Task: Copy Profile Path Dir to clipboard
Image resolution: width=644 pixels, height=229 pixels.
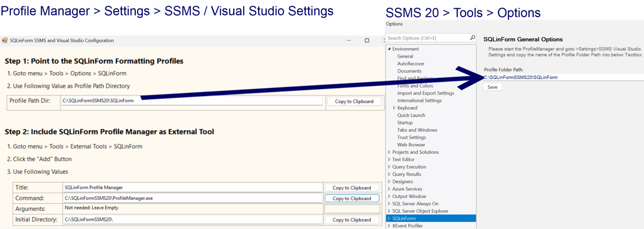Action: coord(354,101)
